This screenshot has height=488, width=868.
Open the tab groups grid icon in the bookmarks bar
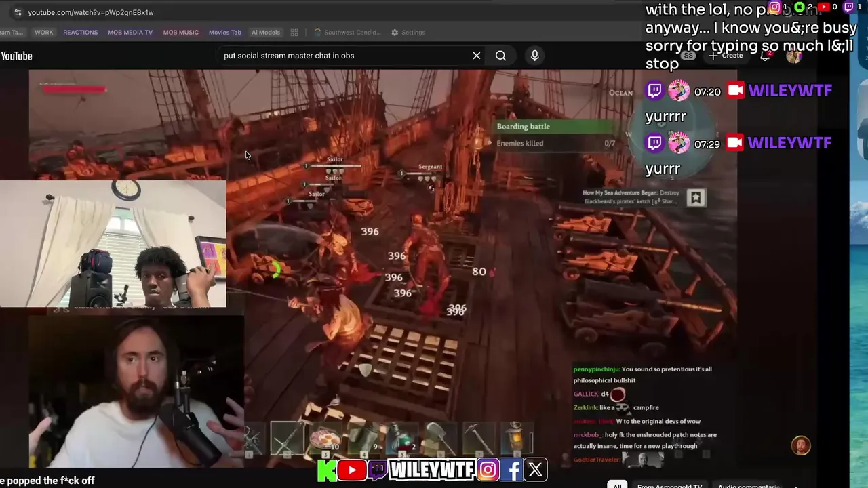tap(294, 32)
